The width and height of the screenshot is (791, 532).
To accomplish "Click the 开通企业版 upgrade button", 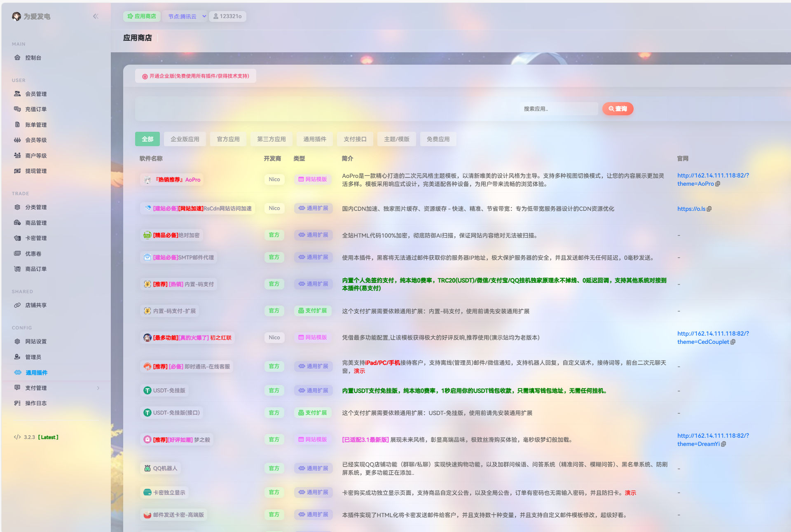I will point(196,76).
